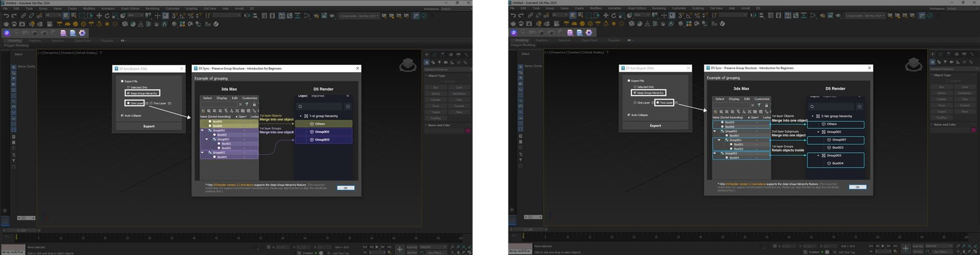Screen dimensions: 980x255
Task: Choose Select and Rotate in left window
Action: pyautogui.click(x=107, y=15)
